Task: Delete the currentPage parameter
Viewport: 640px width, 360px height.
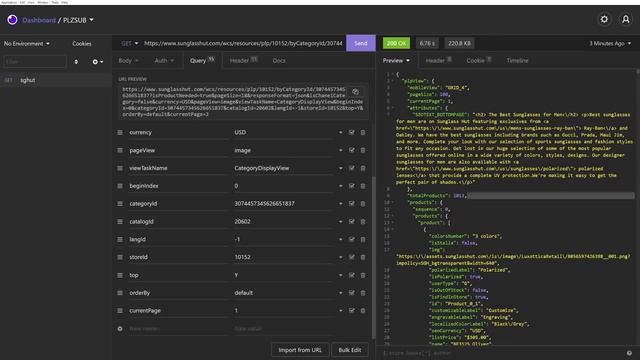Action: point(363,311)
